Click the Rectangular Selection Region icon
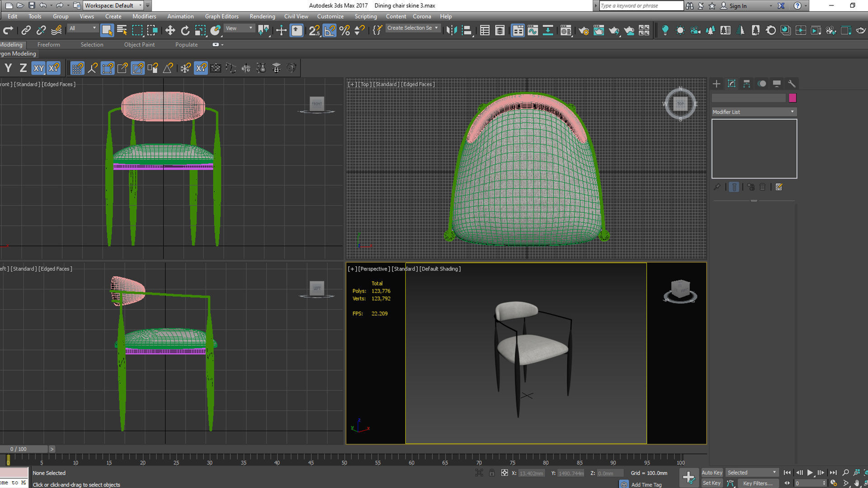868x488 pixels. (x=137, y=30)
